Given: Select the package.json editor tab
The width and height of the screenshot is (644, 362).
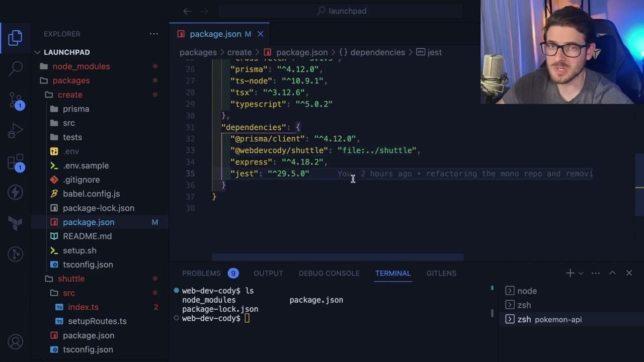Looking at the screenshot, I should pyautogui.click(x=219, y=34).
